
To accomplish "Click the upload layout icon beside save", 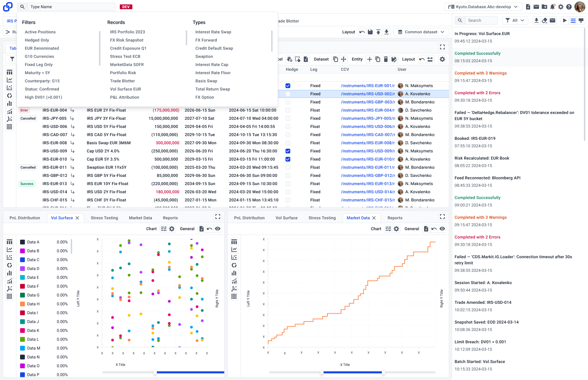I will pos(378,32).
